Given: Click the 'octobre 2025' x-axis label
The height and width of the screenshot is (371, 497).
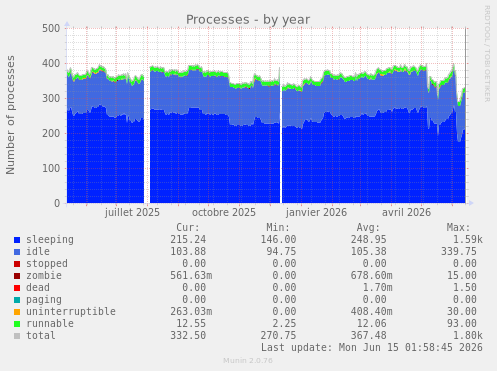Looking at the screenshot, I should coord(224,213).
